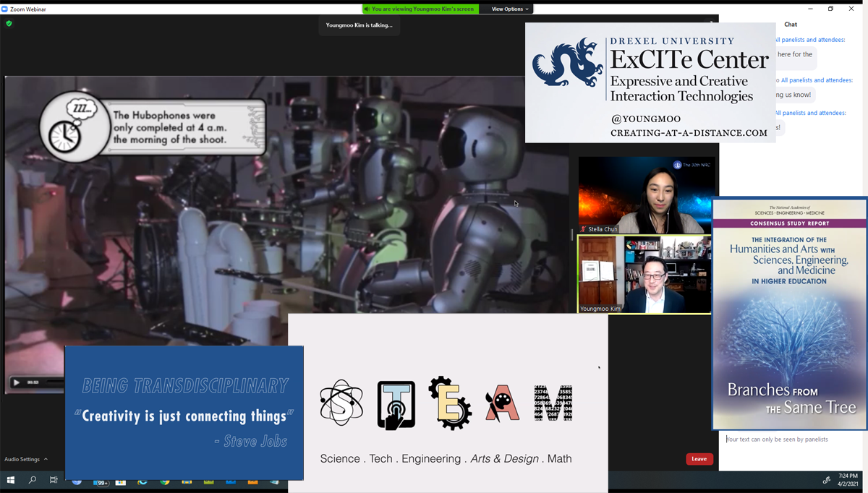
Task: Click the Zoom Webinar title bar icon
Action: coord(6,9)
